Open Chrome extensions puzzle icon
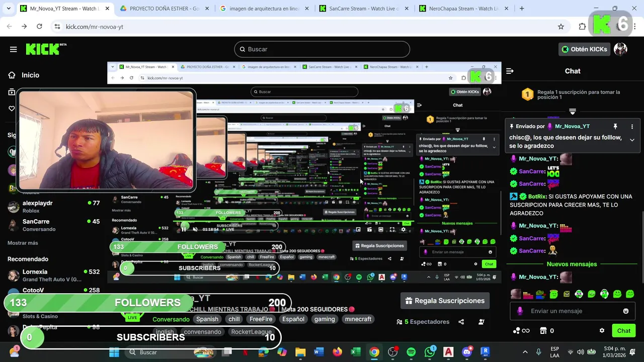Screen dimensions: 644x362 click(582, 27)
